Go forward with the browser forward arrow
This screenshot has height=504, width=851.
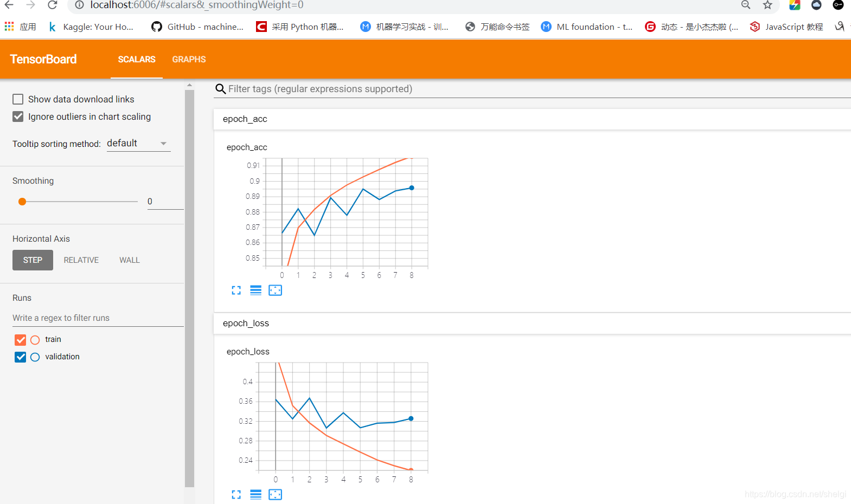click(x=30, y=5)
